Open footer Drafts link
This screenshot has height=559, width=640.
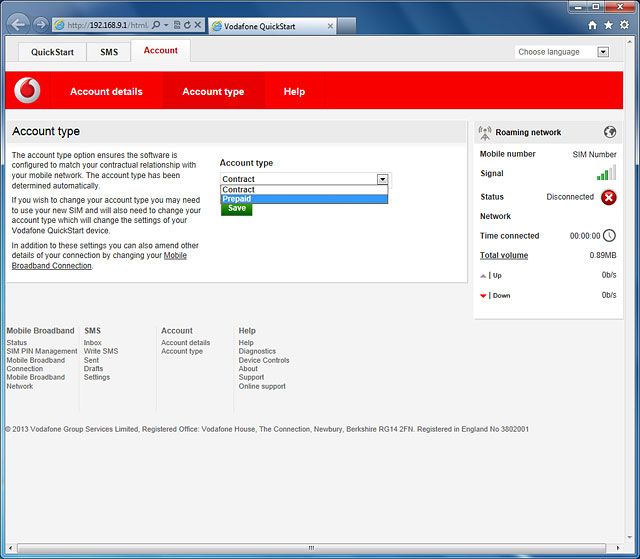point(93,368)
